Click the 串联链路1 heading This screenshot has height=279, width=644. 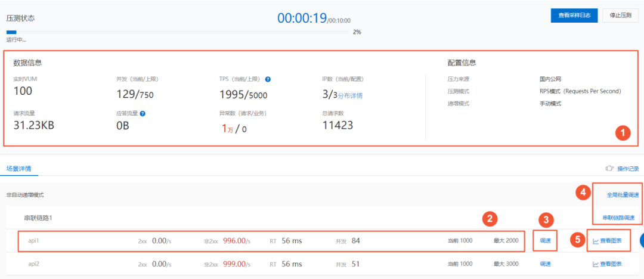tap(38, 218)
